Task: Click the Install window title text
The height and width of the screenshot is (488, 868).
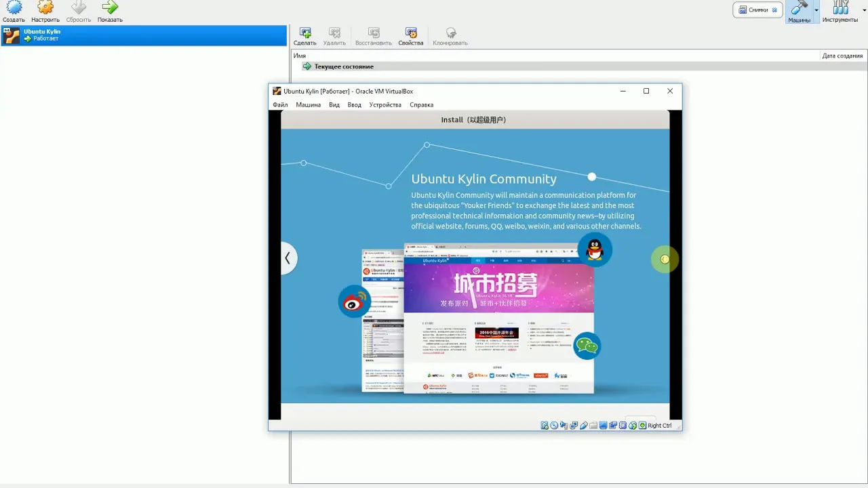Action: click(473, 120)
